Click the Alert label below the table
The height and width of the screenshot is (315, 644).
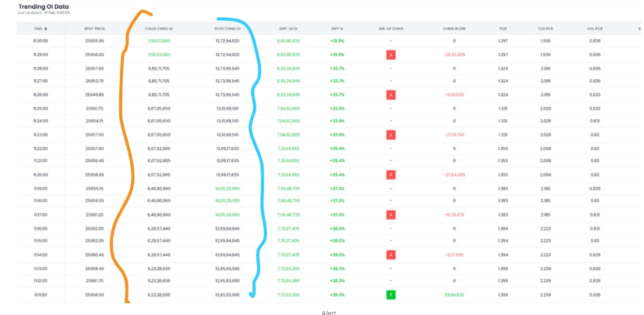pos(329,313)
